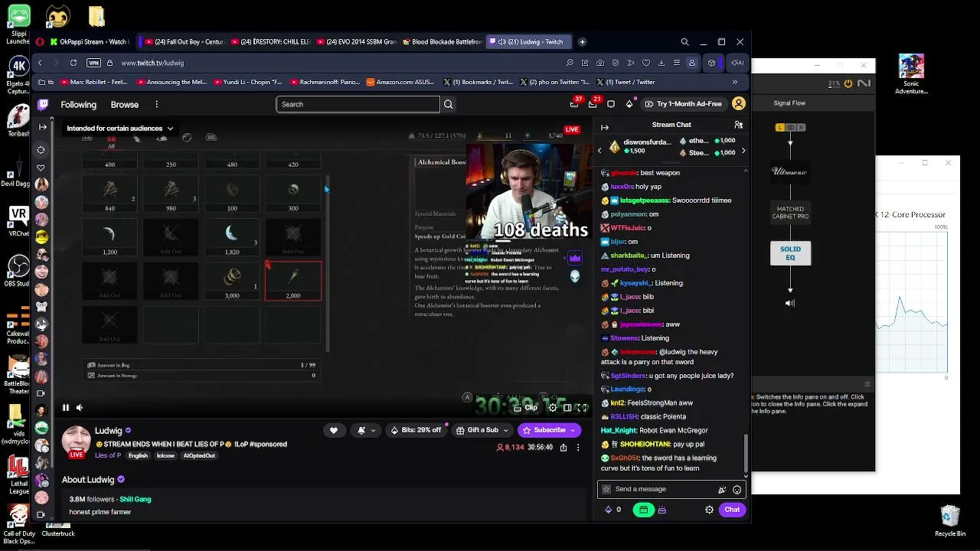Toggle theatre mode on the player
Viewport: 980px width, 551px height.
567,408
